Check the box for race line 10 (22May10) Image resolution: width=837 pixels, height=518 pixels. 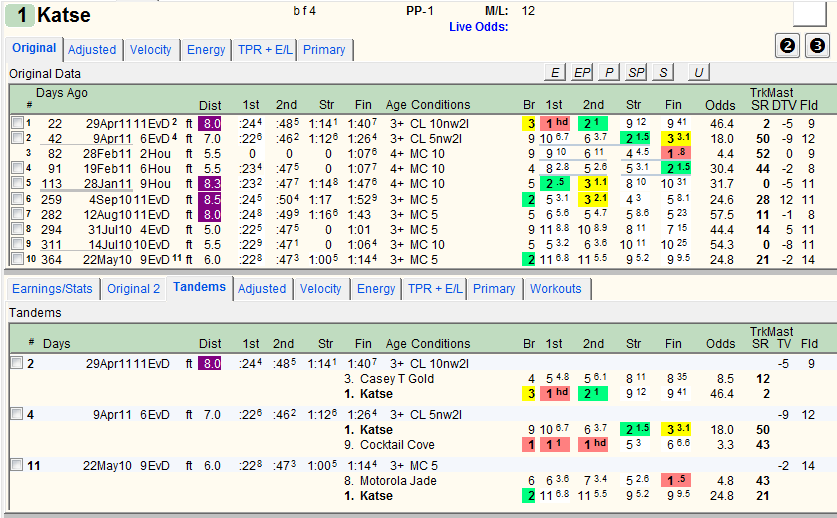click(x=17, y=259)
